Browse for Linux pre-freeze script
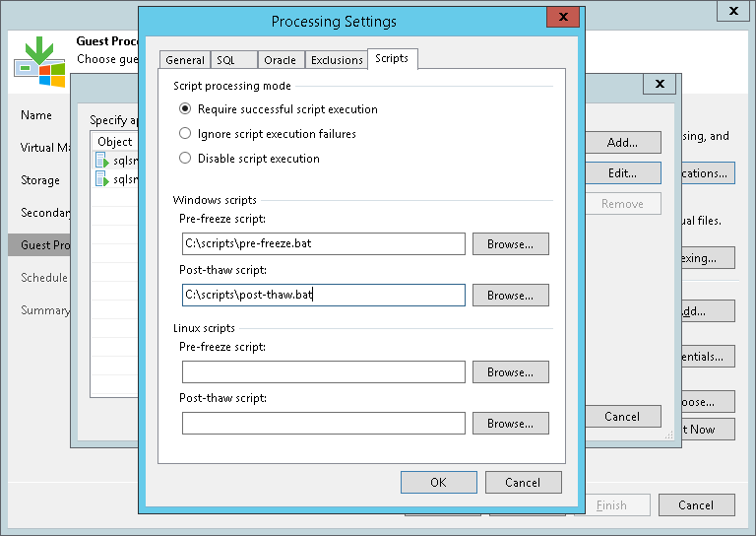Image resolution: width=756 pixels, height=536 pixels. 510,372
